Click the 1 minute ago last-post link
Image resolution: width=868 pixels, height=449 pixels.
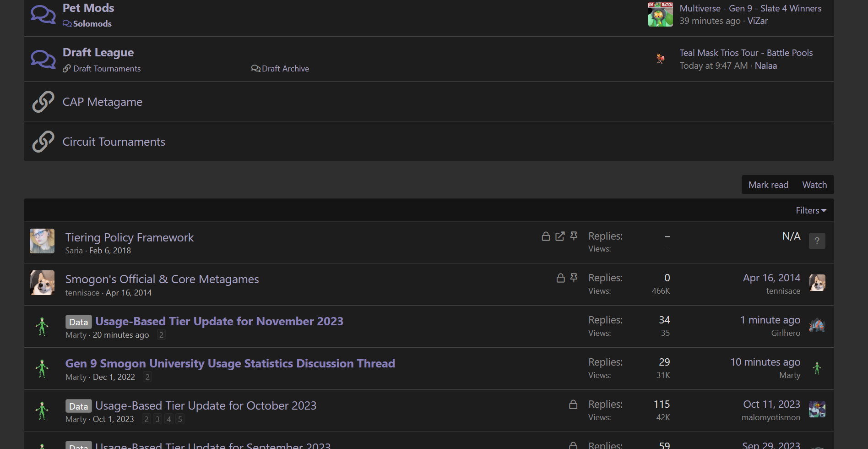770,320
